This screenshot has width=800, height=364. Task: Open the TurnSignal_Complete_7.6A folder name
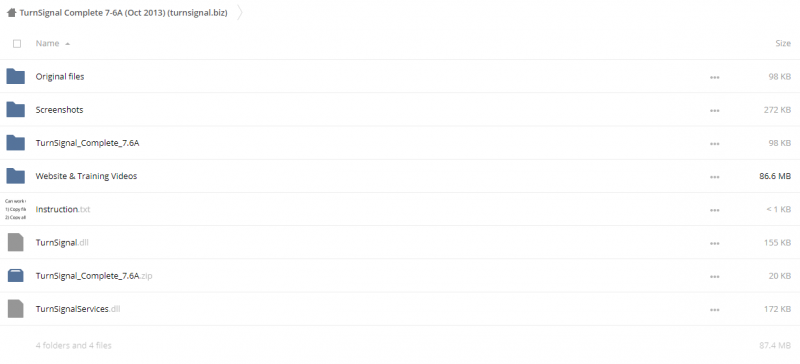[x=87, y=143]
